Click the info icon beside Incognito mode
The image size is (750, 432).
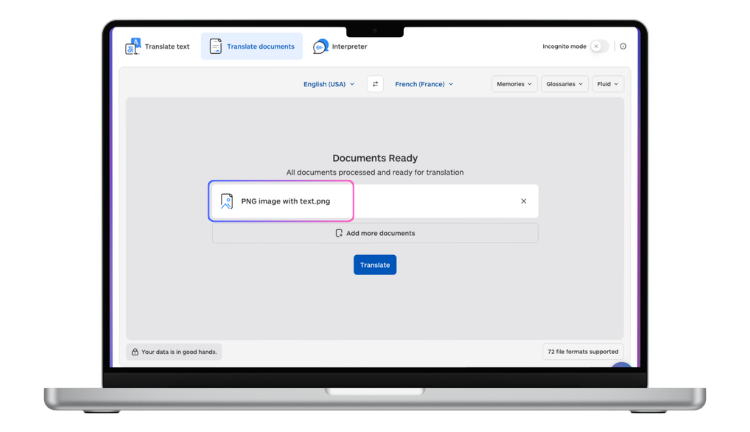pos(623,46)
